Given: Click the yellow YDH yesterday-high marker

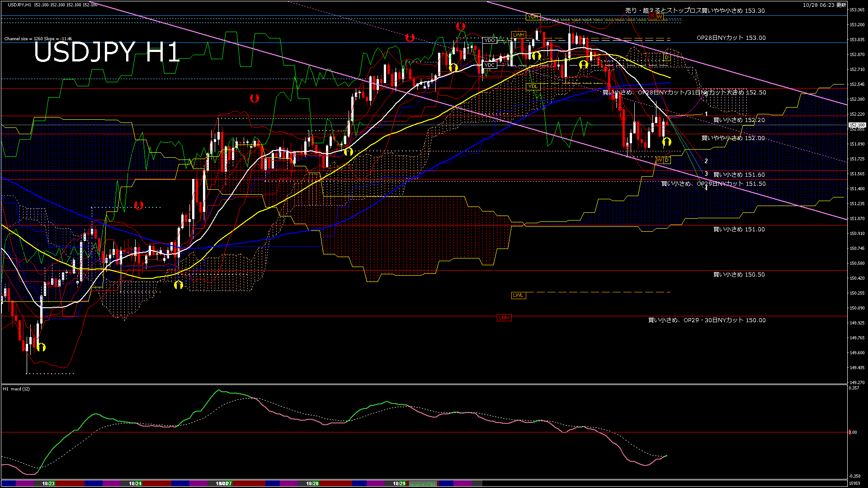Looking at the screenshot, I should (x=533, y=16).
